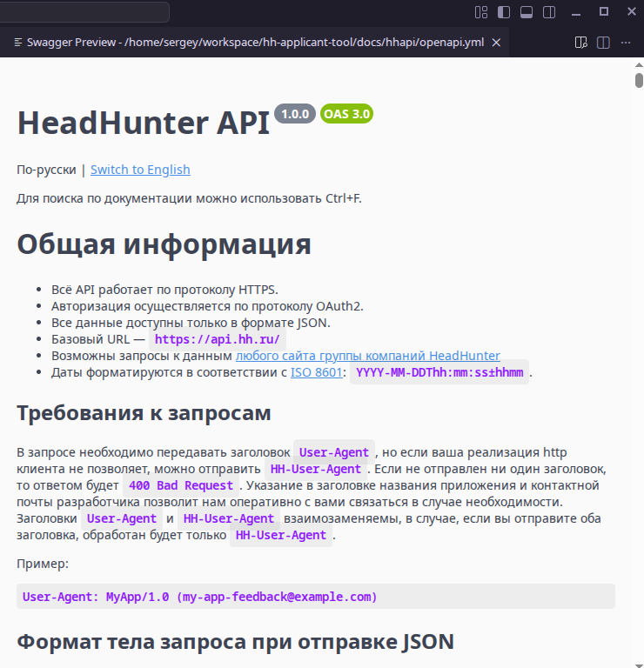
Task: Click the Ctrl+F search hint sentence
Action: 189,198
